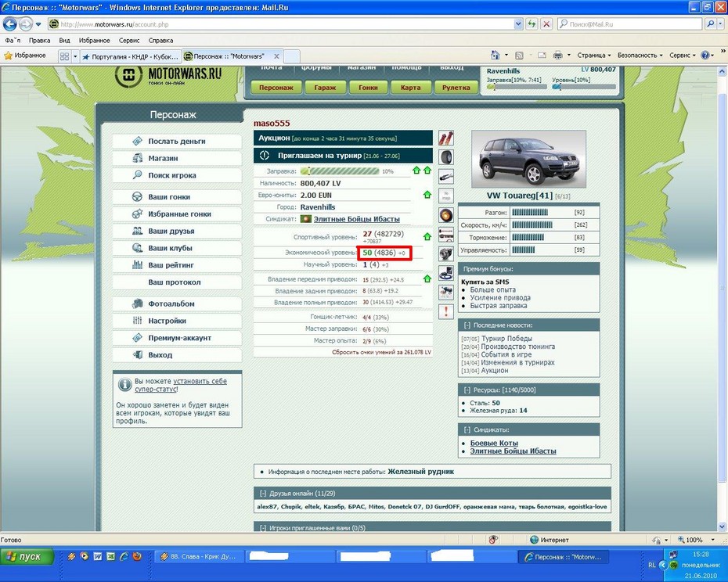Click the IE print icon
Image resolution: width=728 pixels, height=582 pixels.
click(x=557, y=56)
